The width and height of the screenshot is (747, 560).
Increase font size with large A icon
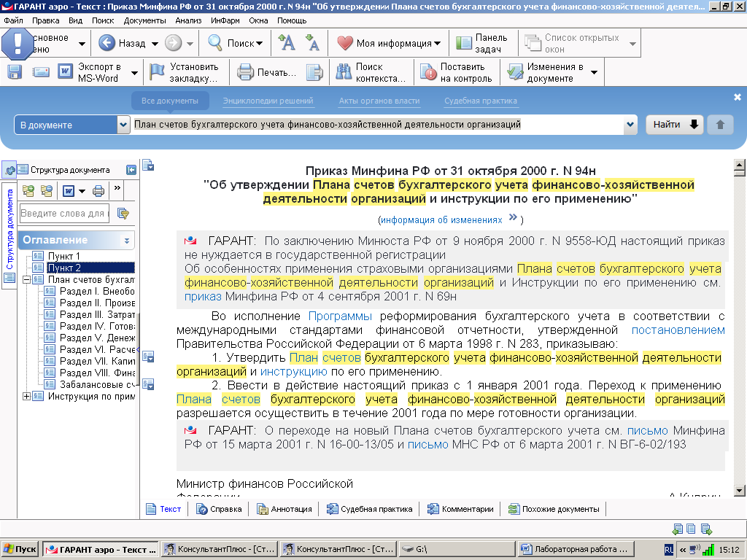[x=286, y=43]
